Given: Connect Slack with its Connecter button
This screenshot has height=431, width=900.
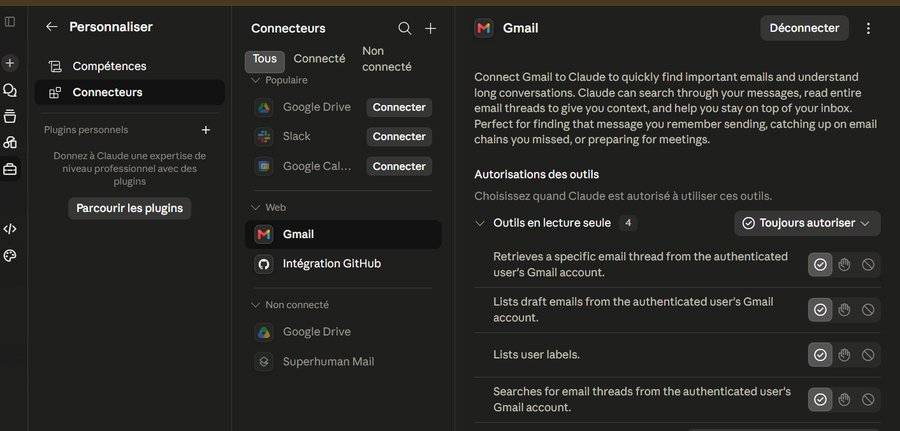Looking at the screenshot, I should pyautogui.click(x=399, y=137).
